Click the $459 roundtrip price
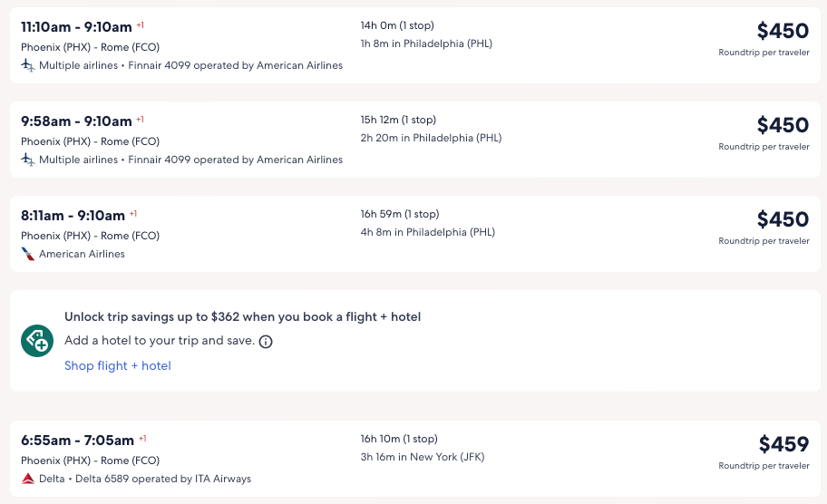 [x=783, y=444]
